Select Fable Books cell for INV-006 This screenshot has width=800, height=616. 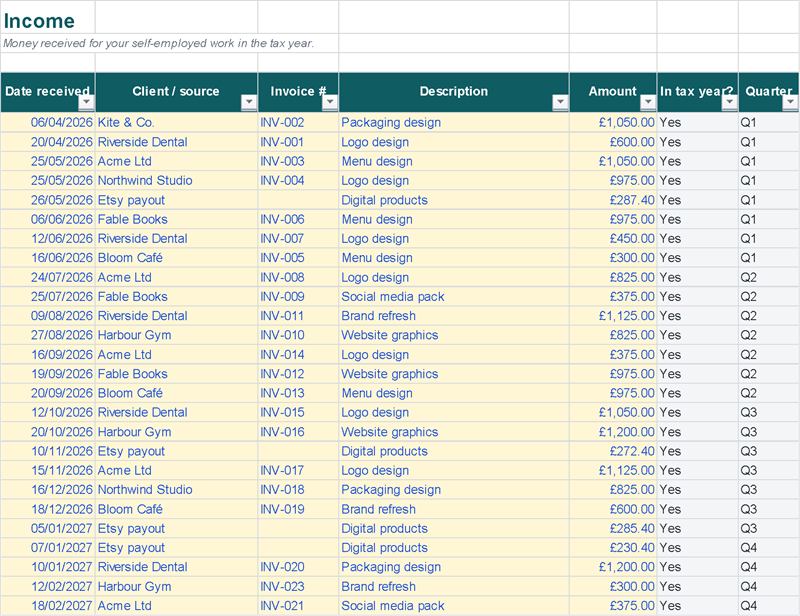click(x=176, y=219)
